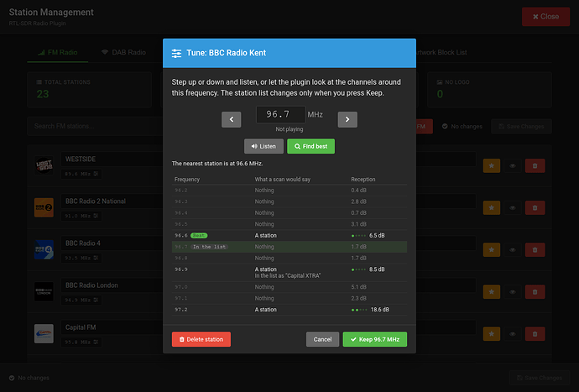
Task: Click top Save Changes button
Action: point(521,127)
